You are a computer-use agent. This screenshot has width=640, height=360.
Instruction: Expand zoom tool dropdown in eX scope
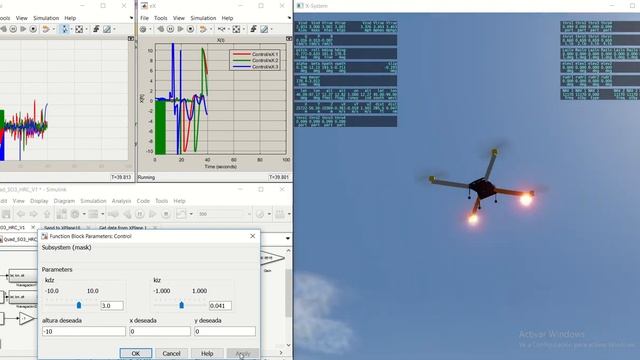tap(228, 29)
